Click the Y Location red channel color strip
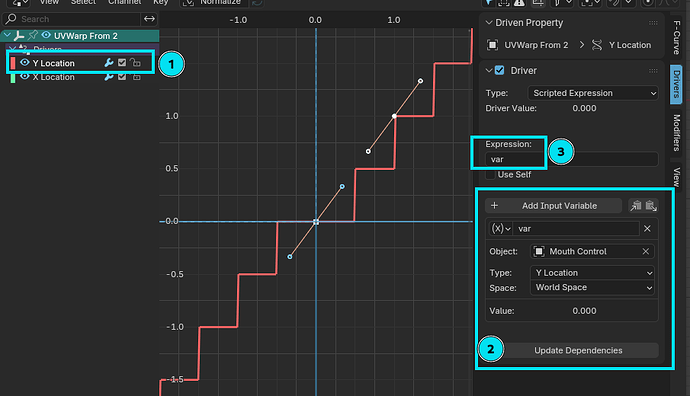Screen dimensions: 690x396 click(x=13, y=63)
